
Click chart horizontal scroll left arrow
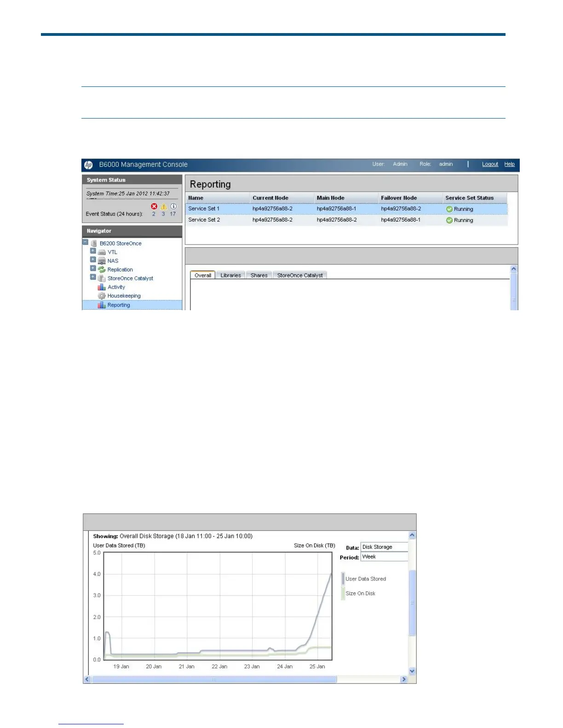coord(87,679)
